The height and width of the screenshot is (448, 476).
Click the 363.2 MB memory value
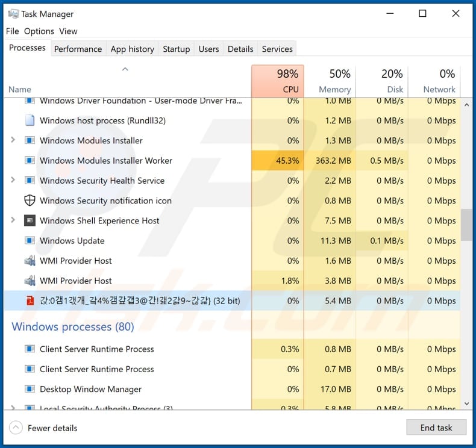(x=333, y=160)
